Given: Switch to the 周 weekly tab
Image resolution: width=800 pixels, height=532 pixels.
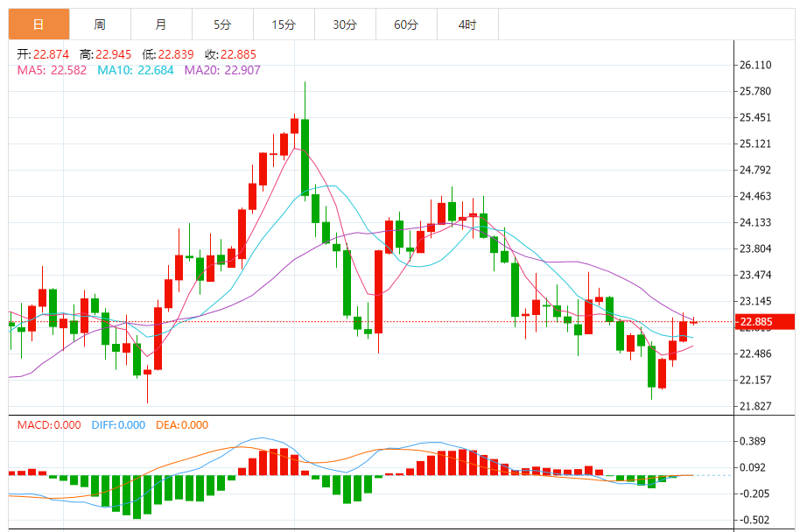Looking at the screenshot, I should coord(100,24).
